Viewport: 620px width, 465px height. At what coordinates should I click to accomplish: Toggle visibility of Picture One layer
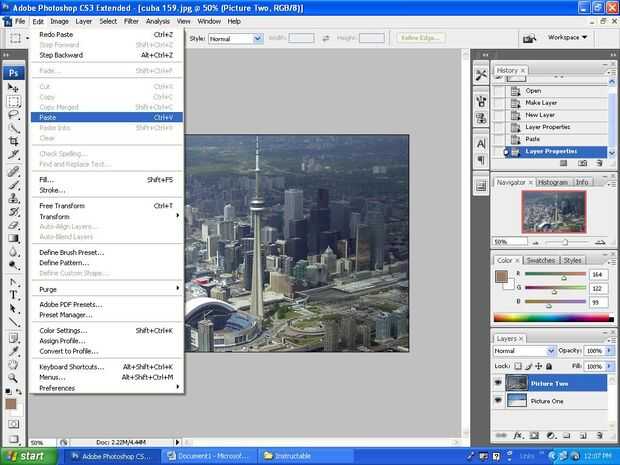click(x=498, y=401)
